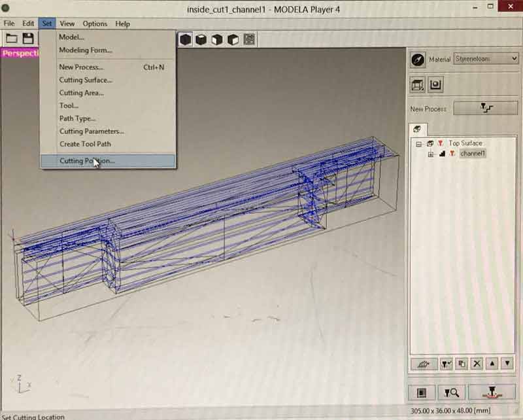The height and width of the screenshot is (420, 523).
Task: Choose Cutting Parameters... menu entry
Action: pyautogui.click(x=108, y=131)
